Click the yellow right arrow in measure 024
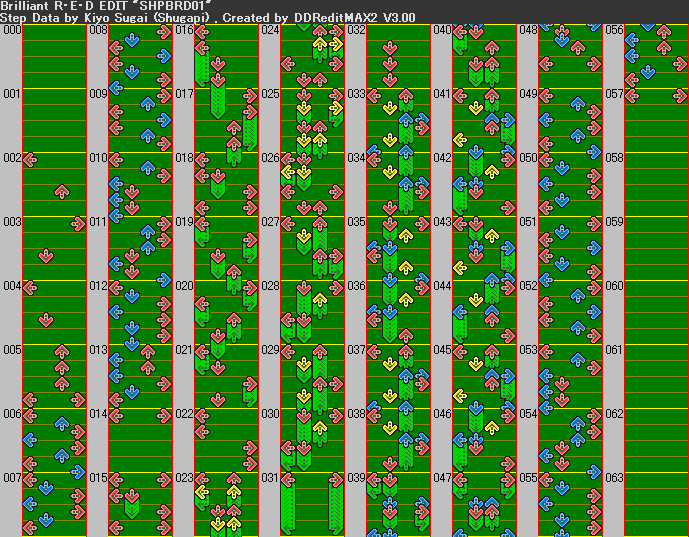The width and height of the screenshot is (689, 537). click(336, 44)
